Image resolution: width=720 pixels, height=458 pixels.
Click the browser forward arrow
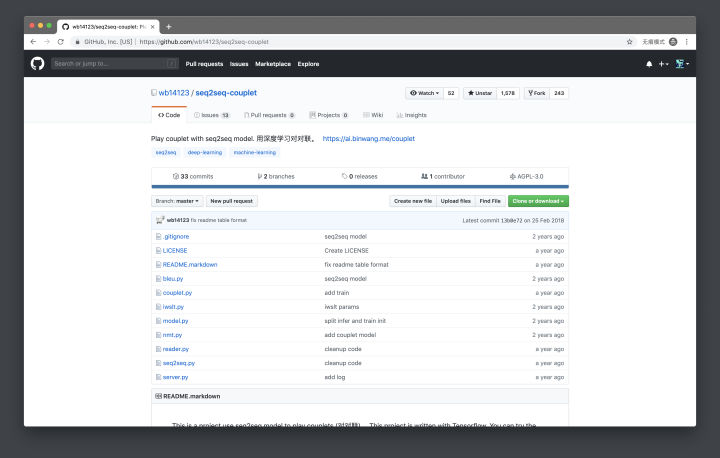click(x=47, y=42)
